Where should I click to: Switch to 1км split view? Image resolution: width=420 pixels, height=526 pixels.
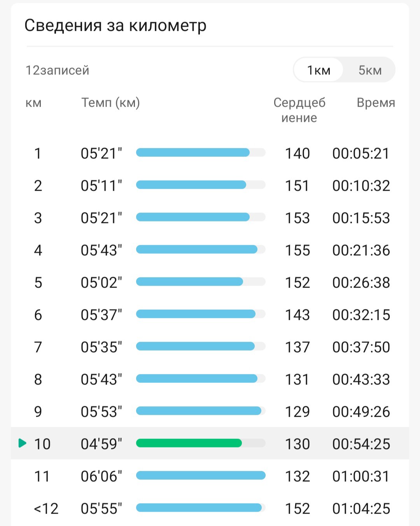click(x=318, y=70)
